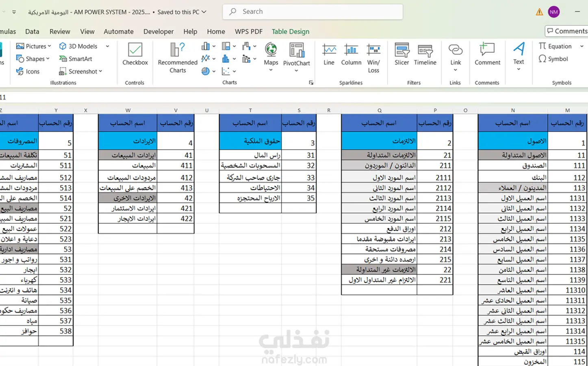Add a Timeline filter
Viewport: 588px width, 366px height.
(x=425, y=54)
